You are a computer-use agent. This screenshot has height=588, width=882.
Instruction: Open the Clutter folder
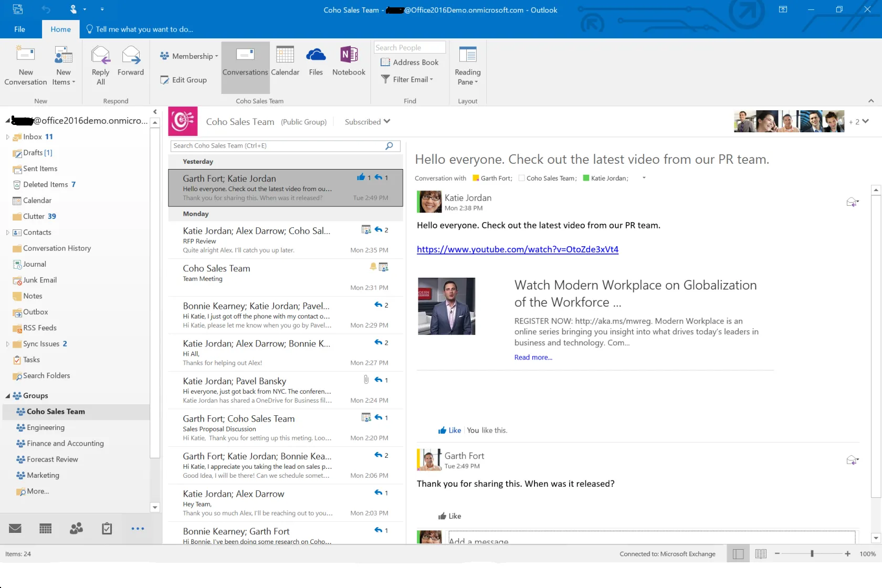coord(34,216)
